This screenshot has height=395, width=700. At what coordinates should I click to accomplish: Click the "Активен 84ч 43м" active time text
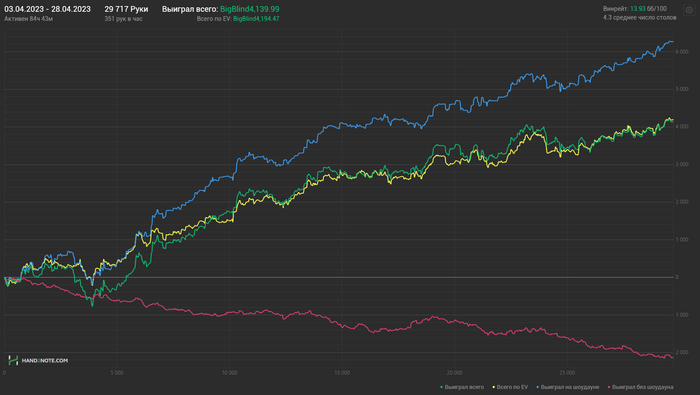[29, 19]
